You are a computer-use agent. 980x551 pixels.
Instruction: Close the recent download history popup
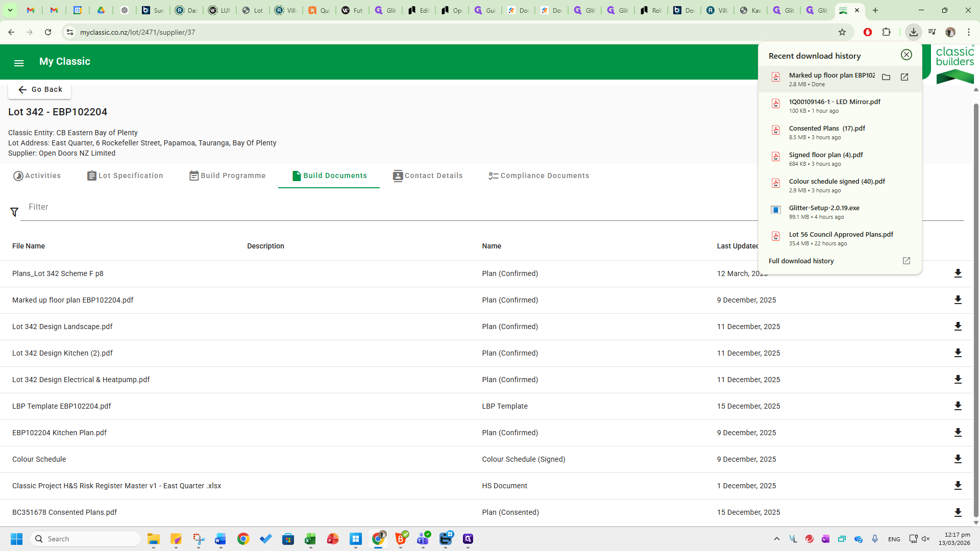906,55
